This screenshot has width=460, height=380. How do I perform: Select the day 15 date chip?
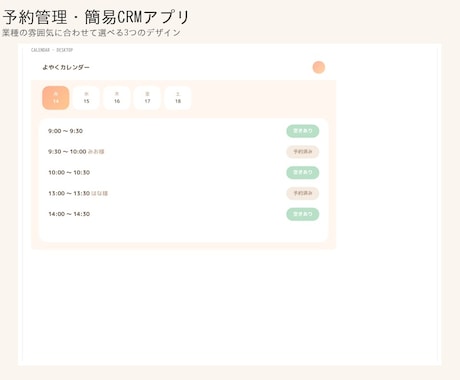[86, 98]
